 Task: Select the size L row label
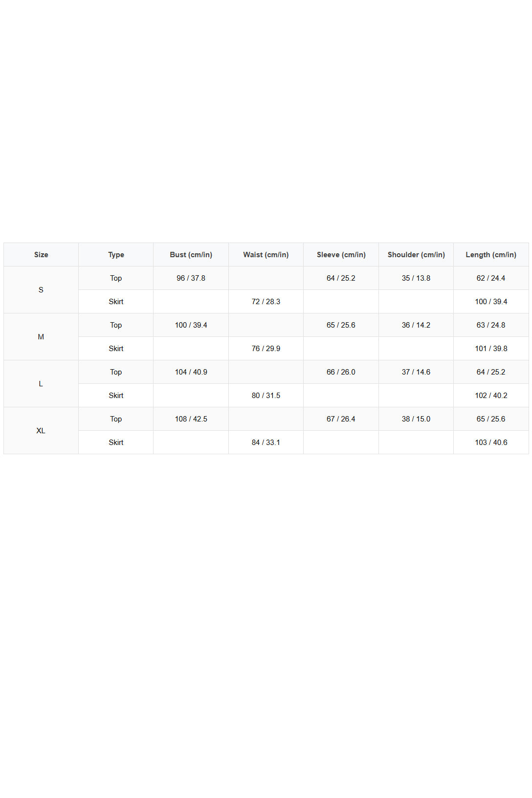pos(41,384)
